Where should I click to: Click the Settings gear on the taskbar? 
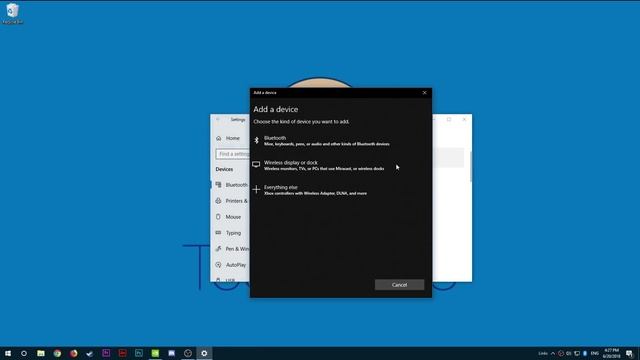(204, 353)
